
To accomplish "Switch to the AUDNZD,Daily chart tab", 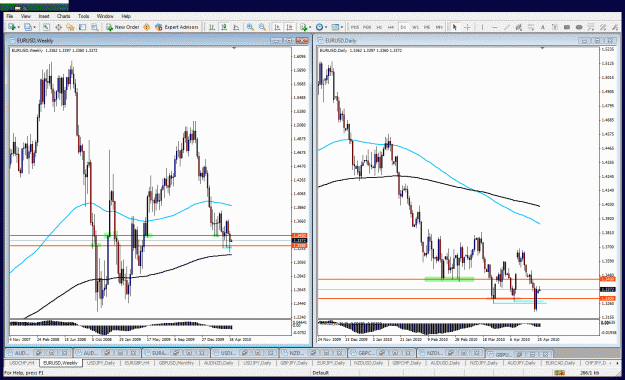I will tap(218, 363).
